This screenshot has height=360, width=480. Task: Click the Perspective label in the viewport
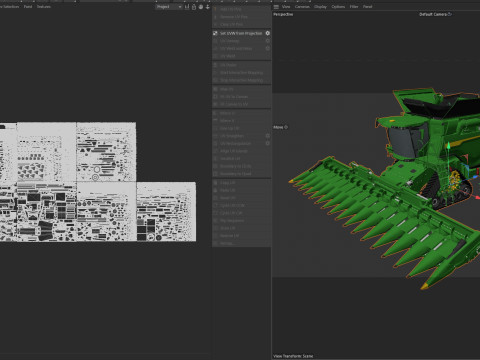click(283, 14)
